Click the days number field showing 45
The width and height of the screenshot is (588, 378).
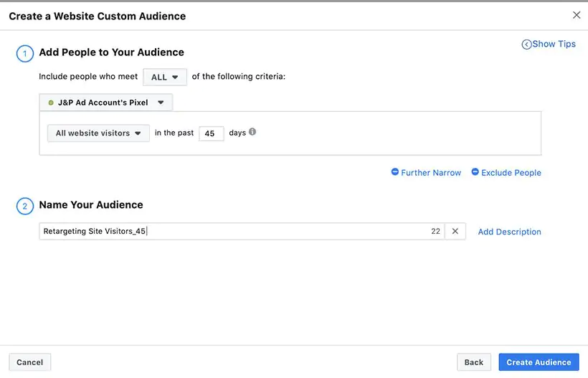pyautogui.click(x=211, y=133)
